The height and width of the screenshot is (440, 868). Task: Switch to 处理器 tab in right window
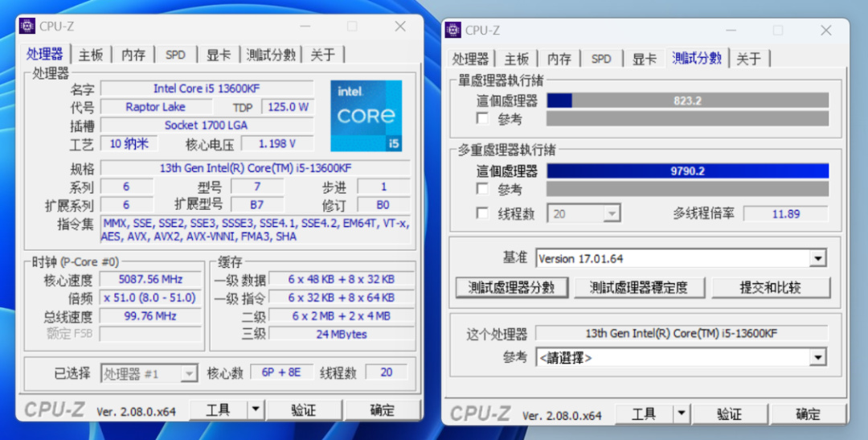click(x=470, y=59)
